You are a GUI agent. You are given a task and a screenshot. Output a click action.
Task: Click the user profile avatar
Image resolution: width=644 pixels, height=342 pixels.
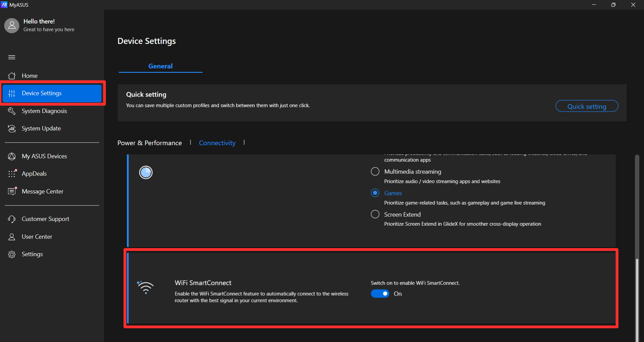[x=12, y=25]
